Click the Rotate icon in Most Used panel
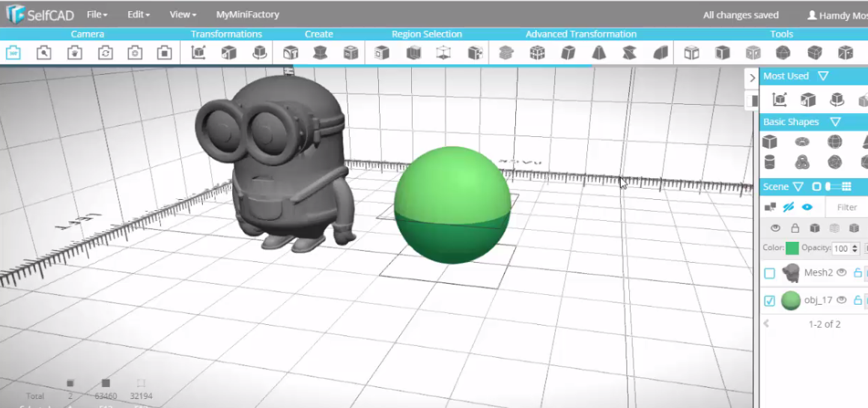868x408 pixels. pos(837,100)
